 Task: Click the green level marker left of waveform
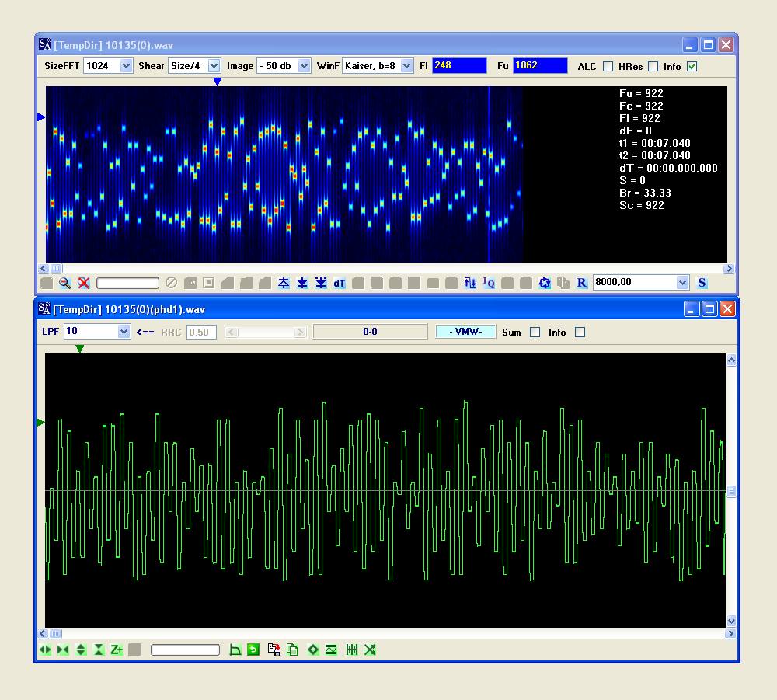[x=40, y=423]
